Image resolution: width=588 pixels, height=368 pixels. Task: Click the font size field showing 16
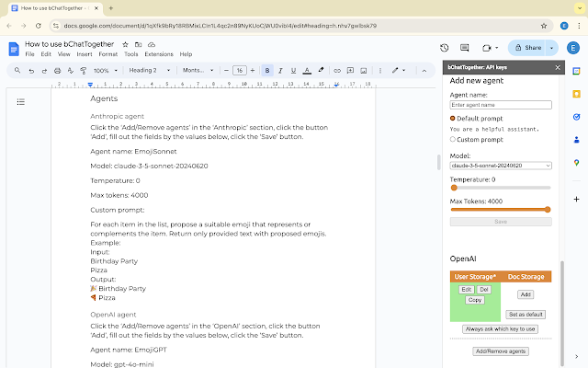click(239, 71)
